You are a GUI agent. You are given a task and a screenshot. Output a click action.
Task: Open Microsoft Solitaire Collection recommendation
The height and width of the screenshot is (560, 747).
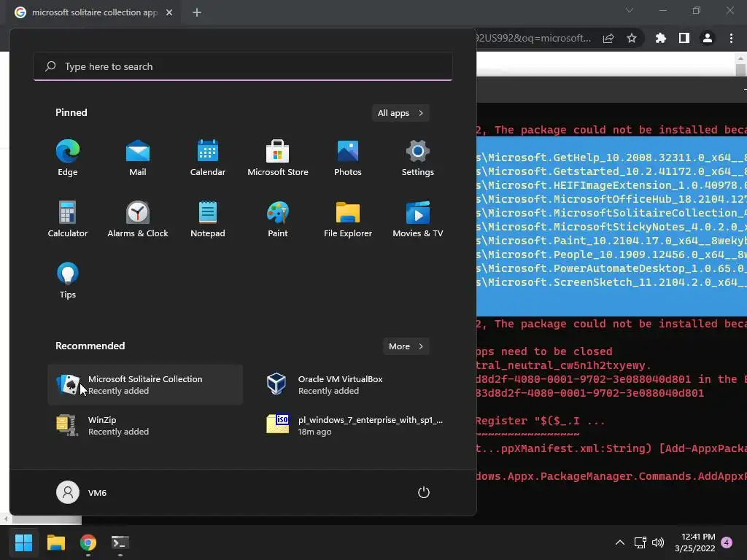coord(145,385)
